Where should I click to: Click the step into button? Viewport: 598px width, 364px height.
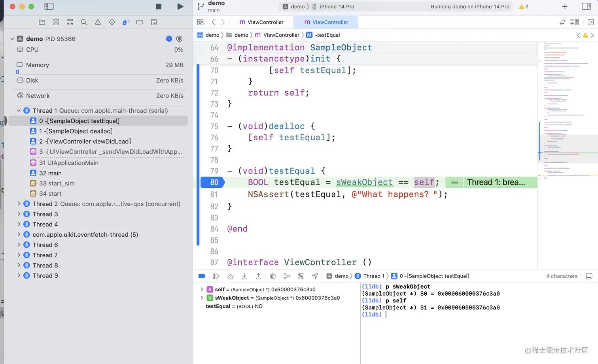244,276
